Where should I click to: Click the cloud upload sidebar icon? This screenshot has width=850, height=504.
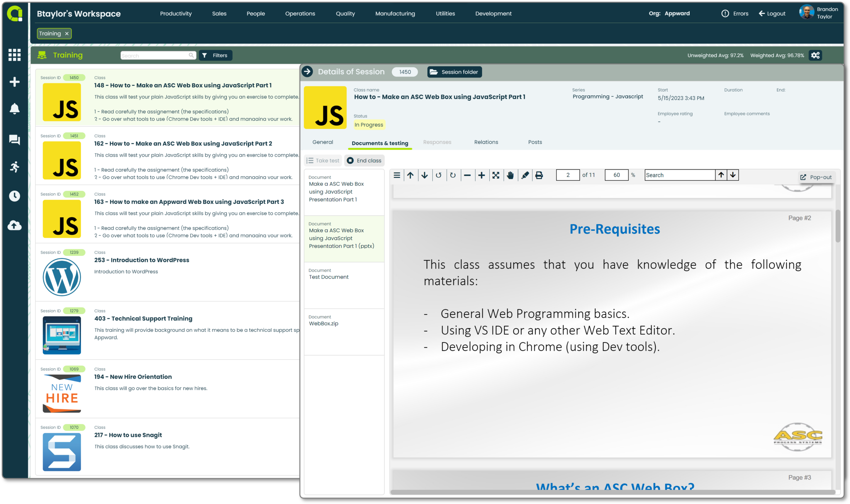[x=15, y=225]
